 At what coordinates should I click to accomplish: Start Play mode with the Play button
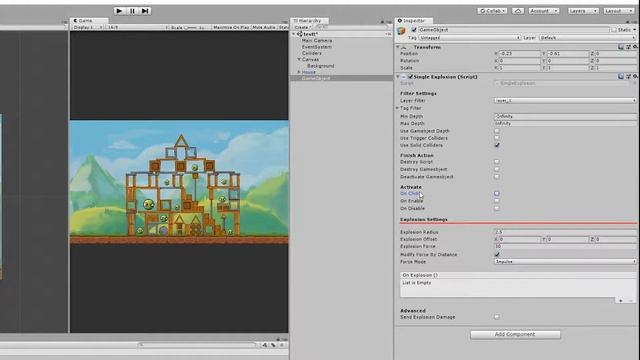coord(119,11)
